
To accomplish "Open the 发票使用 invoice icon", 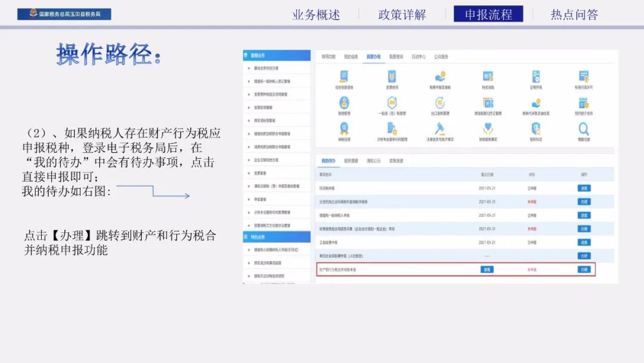I will [392, 77].
